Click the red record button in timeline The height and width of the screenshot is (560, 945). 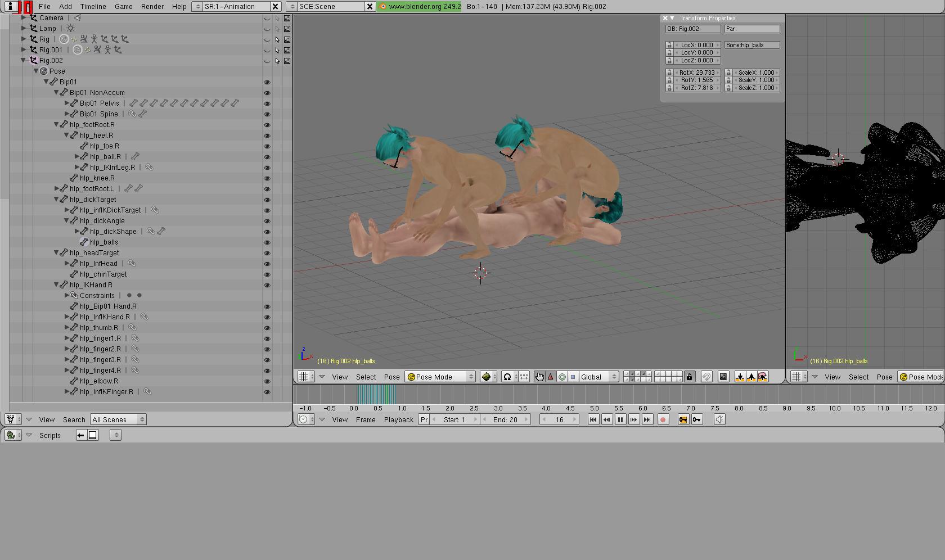(x=663, y=419)
